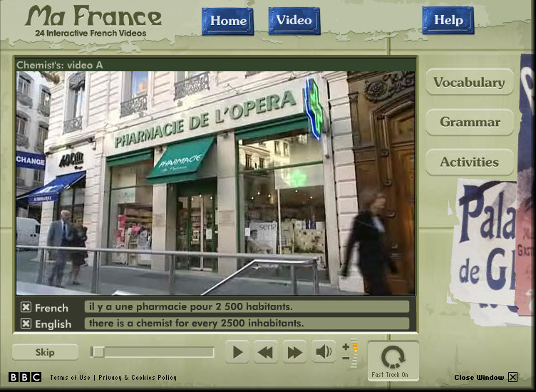Click the video progress slider handle
The image size is (536, 392).
click(x=98, y=352)
